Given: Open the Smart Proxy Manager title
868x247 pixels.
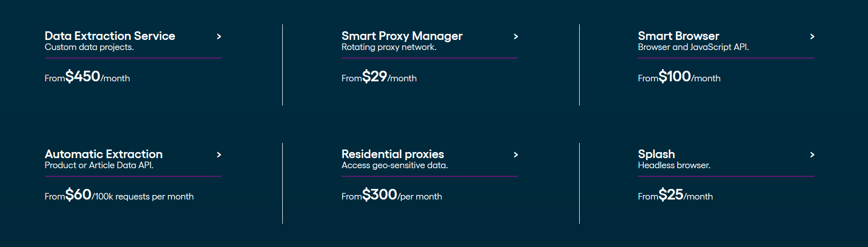Looking at the screenshot, I should (x=402, y=36).
